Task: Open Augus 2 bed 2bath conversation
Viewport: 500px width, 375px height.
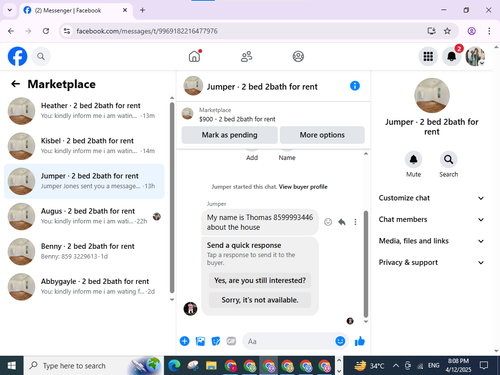Action: point(84,216)
